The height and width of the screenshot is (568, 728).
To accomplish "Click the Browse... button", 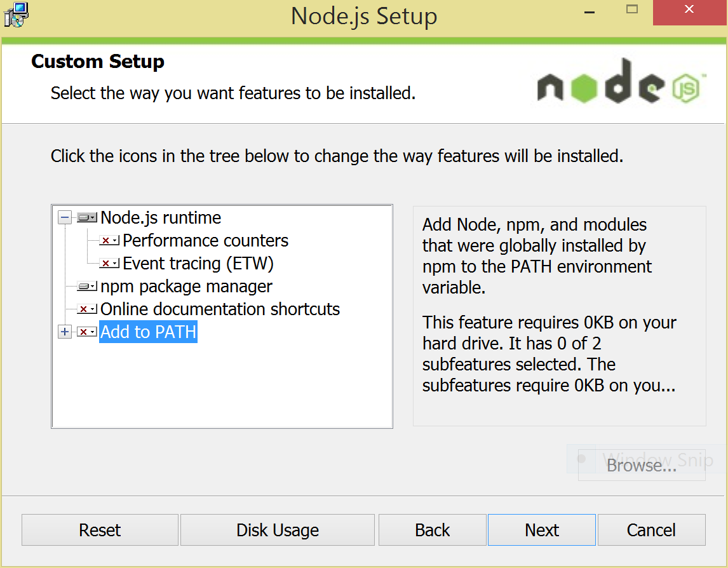I will pos(642,465).
